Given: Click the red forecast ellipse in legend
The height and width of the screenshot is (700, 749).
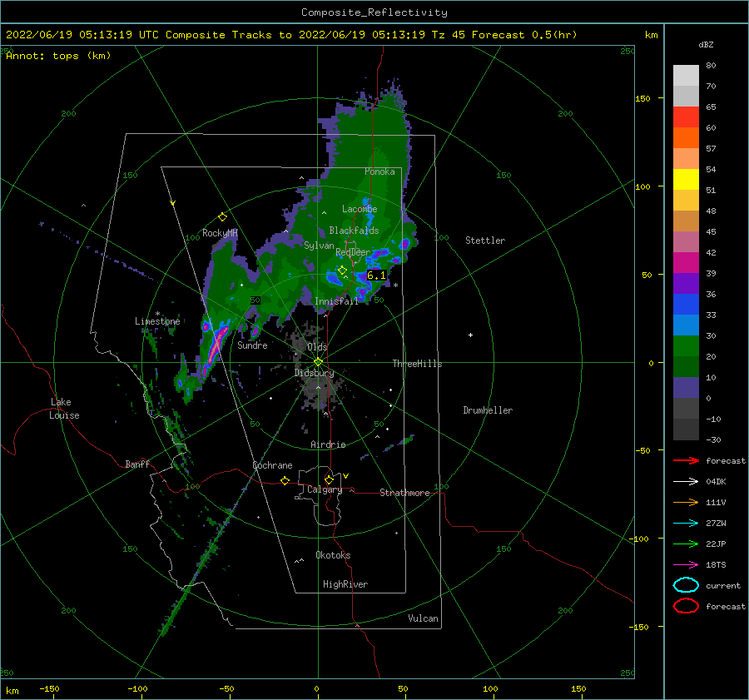Looking at the screenshot, I should 686,606.
